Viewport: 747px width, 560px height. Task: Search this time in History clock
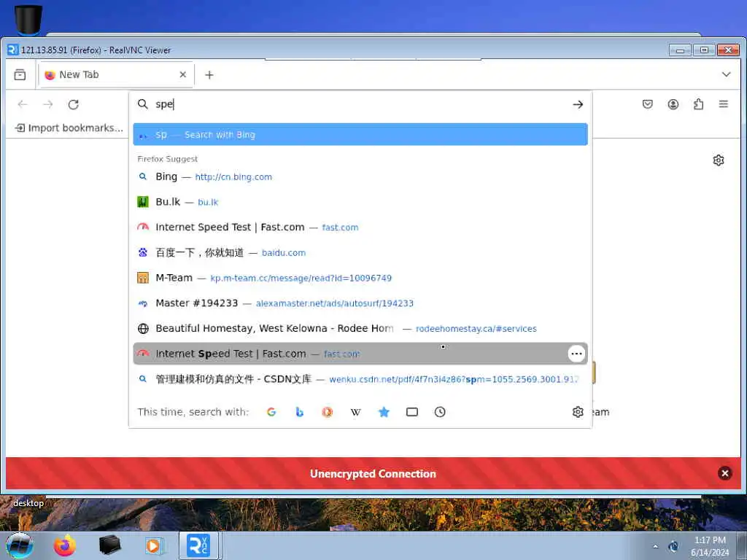coord(440,412)
